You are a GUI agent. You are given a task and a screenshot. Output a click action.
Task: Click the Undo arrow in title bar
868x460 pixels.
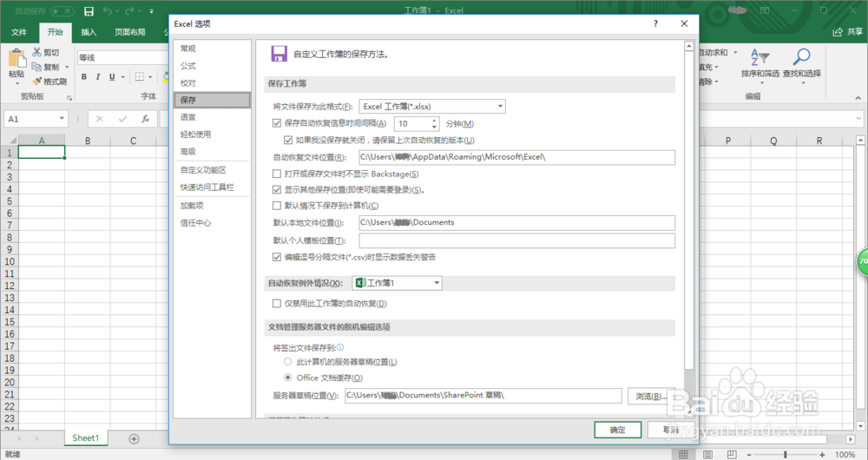tap(108, 11)
